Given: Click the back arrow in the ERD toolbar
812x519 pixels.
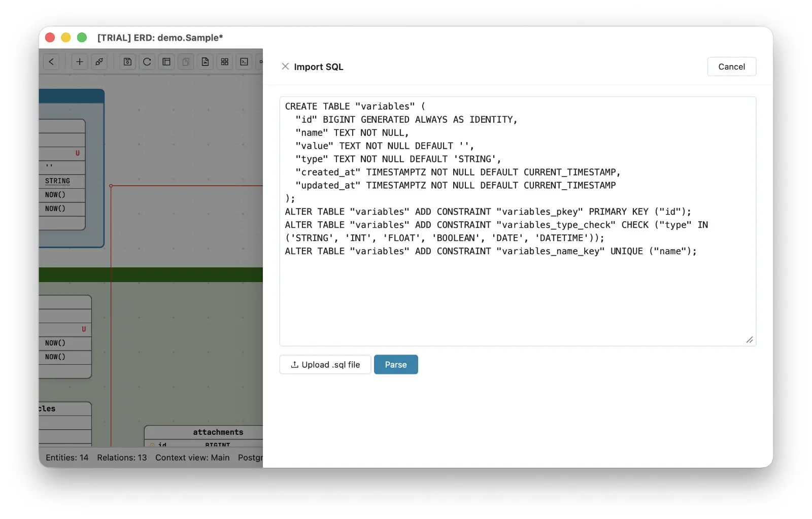Looking at the screenshot, I should (x=51, y=62).
